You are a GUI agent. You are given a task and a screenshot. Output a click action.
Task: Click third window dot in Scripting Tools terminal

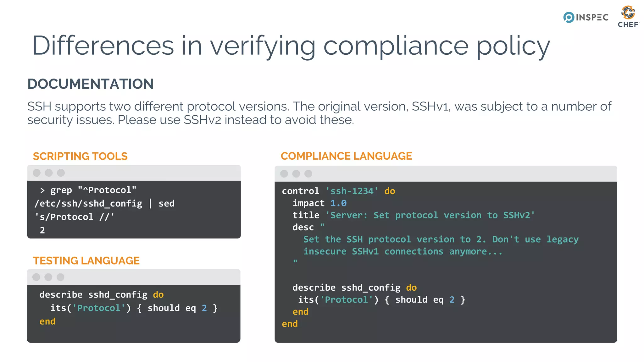click(x=61, y=173)
